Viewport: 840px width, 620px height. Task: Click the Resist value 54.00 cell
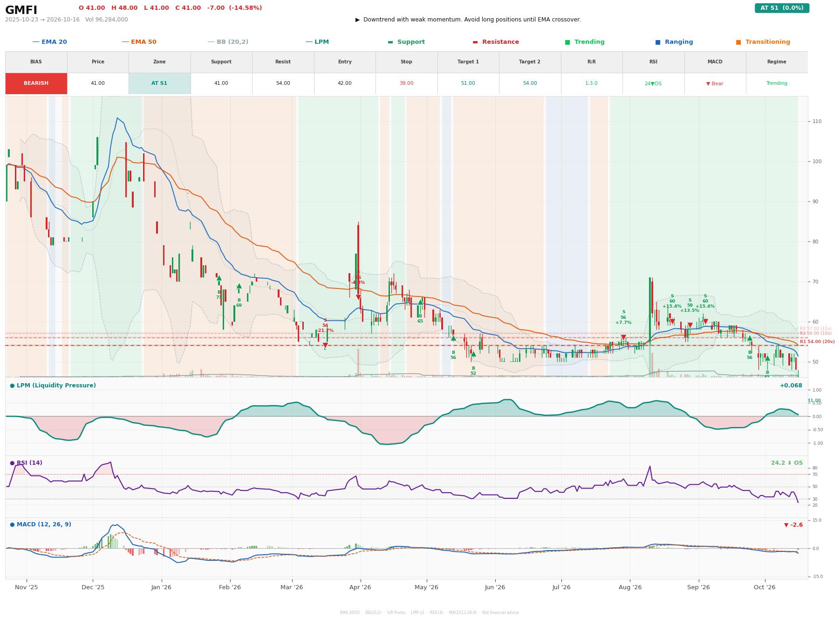click(283, 83)
